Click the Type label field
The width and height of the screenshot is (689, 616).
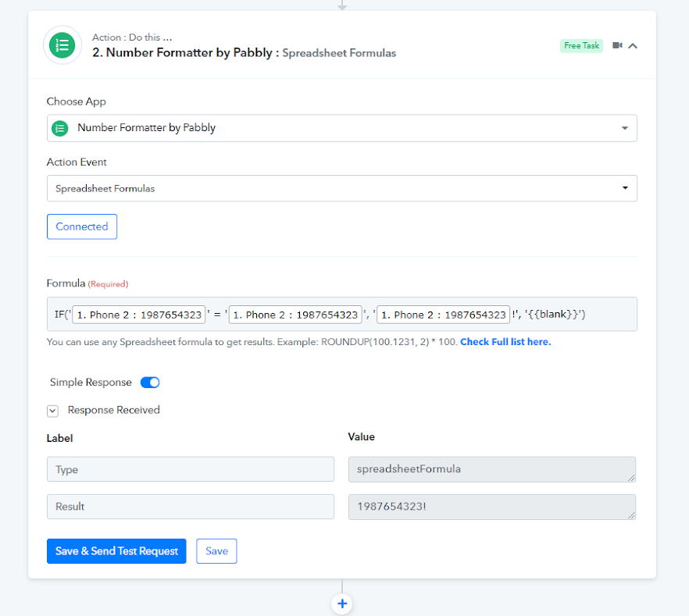[x=191, y=469]
